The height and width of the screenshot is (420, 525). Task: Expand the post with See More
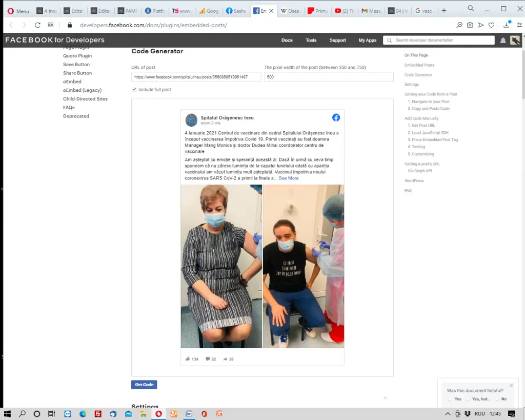(x=289, y=178)
